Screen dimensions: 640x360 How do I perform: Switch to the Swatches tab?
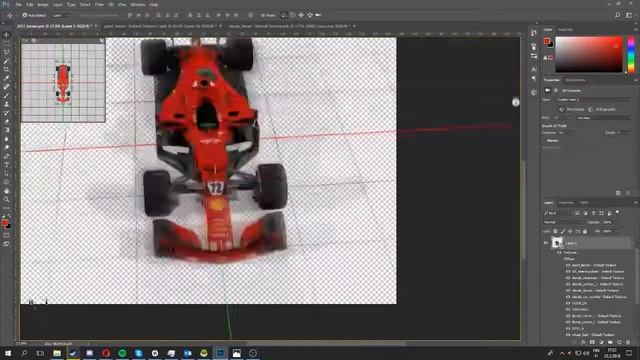pyautogui.click(x=565, y=30)
